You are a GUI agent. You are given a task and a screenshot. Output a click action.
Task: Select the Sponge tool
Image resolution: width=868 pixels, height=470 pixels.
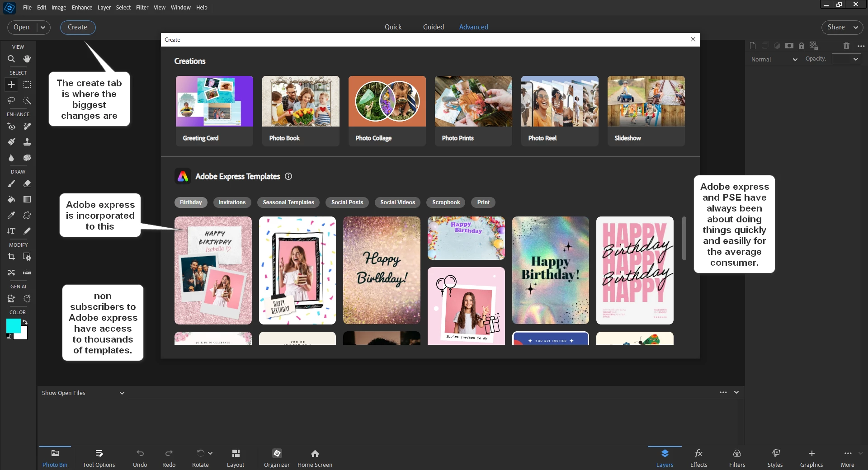(27, 158)
